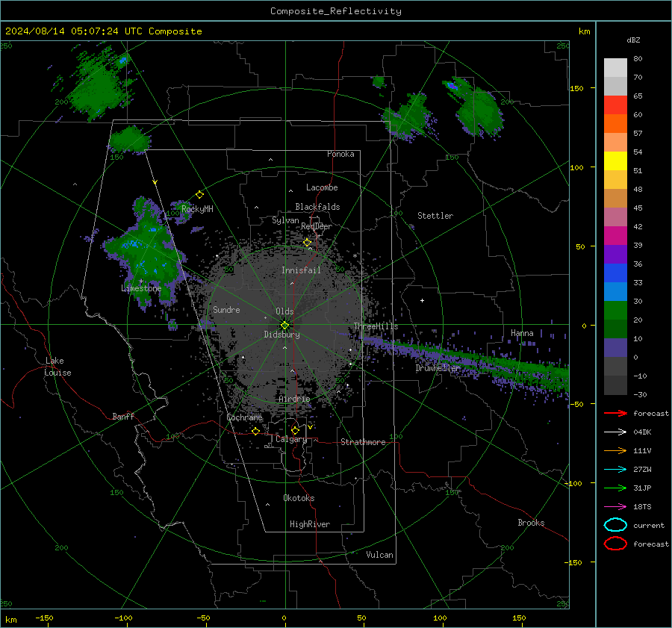Click the magenta 18TS arrow icon

pyautogui.click(x=615, y=507)
